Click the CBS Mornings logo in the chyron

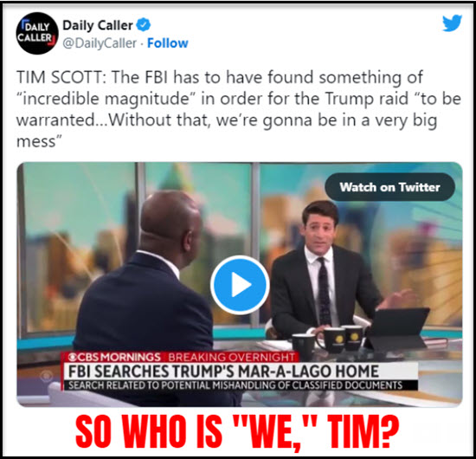pos(114,356)
